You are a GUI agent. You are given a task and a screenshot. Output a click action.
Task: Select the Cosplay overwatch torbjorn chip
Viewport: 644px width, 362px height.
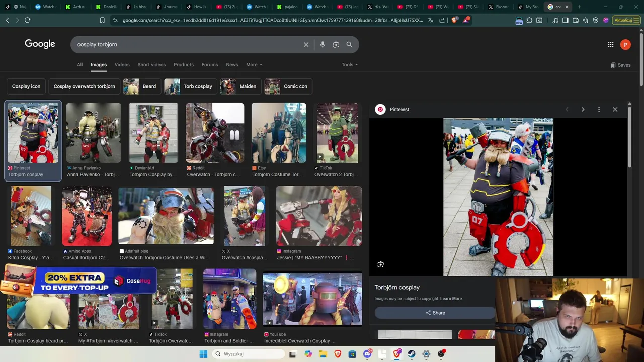[85, 86]
